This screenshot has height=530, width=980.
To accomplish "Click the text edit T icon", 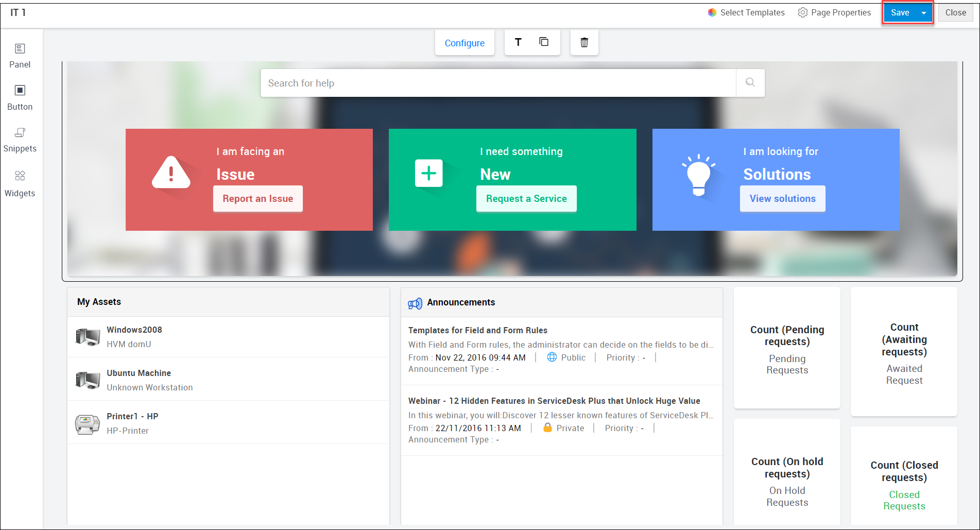I will pyautogui.click(x=518, y=42).
